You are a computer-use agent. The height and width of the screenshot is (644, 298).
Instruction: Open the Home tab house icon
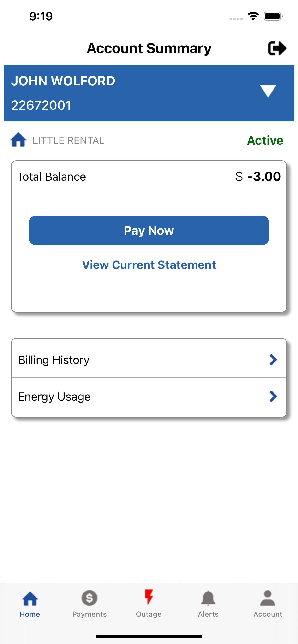tap(30, 598)
